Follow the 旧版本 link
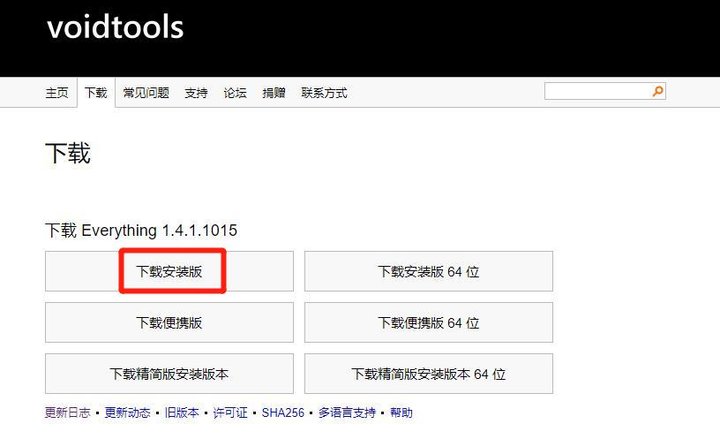 point(181,413)
